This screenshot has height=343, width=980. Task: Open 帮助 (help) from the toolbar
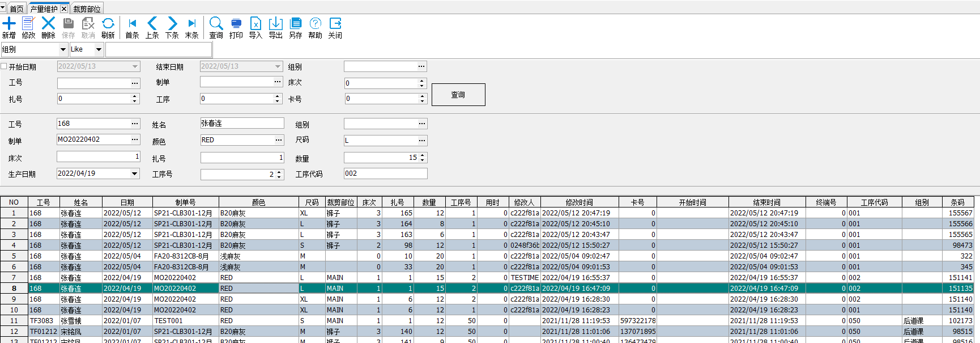pyautogui.click(x=316, y=27)
